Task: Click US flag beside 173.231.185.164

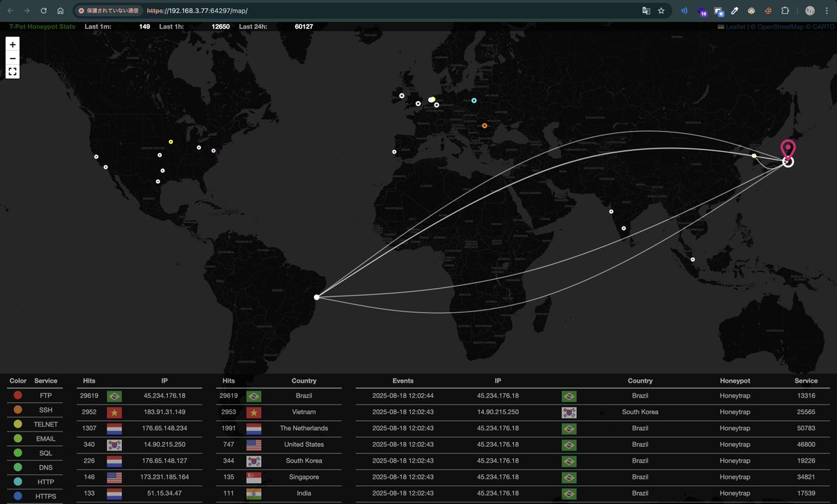Action: (114, 477)
